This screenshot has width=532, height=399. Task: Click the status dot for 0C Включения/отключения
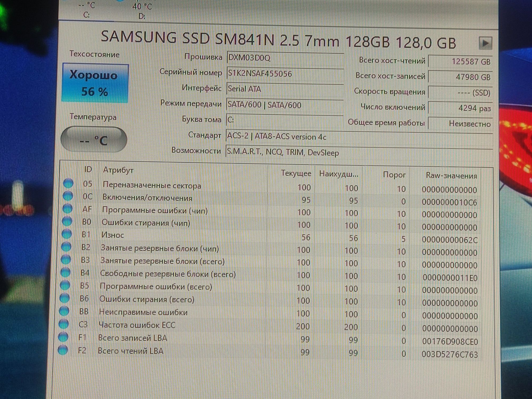coord(68,196)
